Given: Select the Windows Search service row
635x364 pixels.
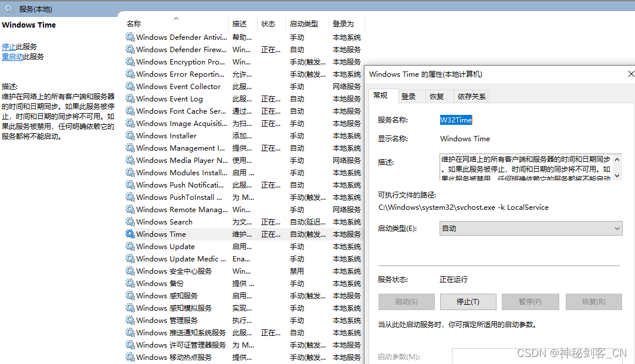Looking at the screenshot, I should click(243, 222).
